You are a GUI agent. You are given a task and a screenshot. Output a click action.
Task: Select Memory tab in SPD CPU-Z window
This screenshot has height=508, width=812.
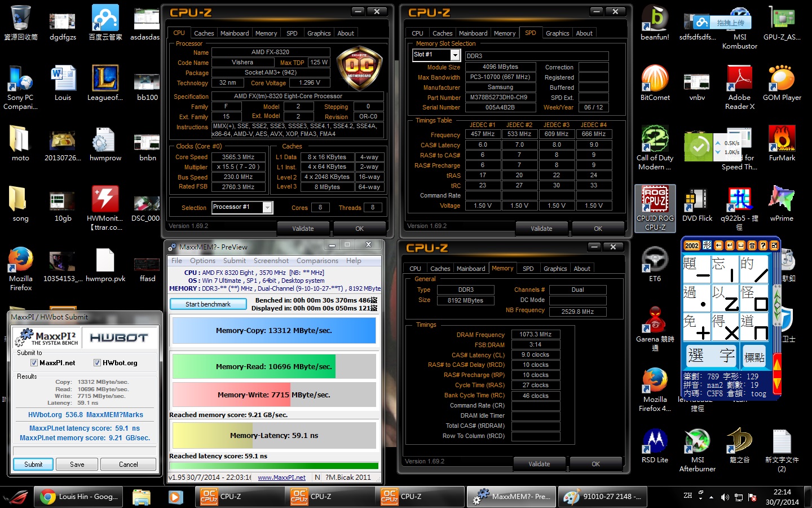click(505, 33)
